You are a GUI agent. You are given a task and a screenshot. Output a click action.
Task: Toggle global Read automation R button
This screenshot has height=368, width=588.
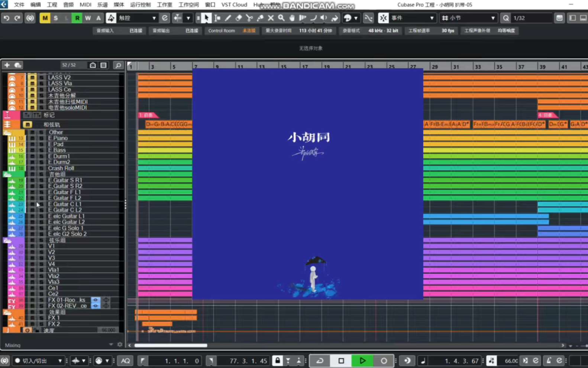click(77, 18)
